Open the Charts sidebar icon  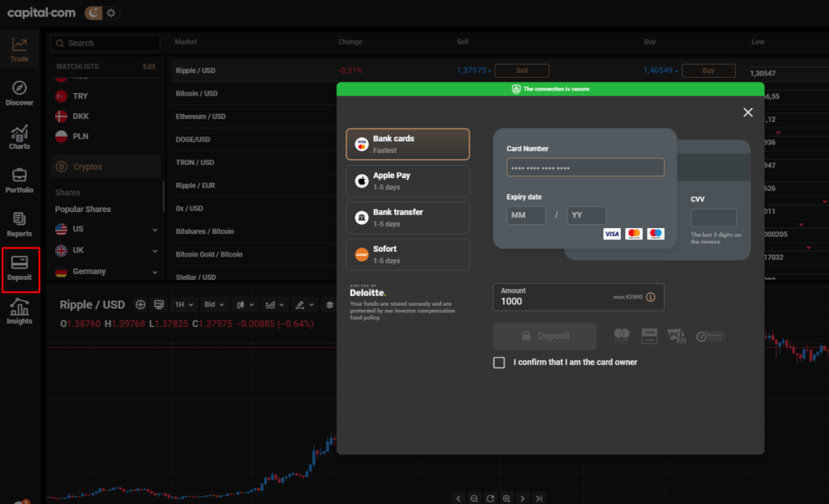[x=19, y=137]
